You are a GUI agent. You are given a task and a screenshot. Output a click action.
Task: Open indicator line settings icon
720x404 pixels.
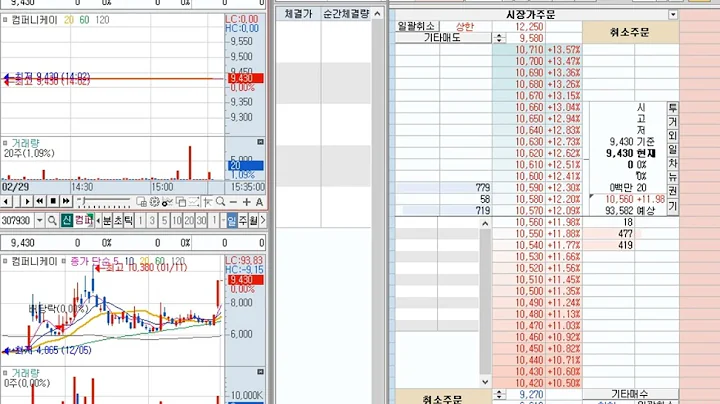tap(168, 202)
